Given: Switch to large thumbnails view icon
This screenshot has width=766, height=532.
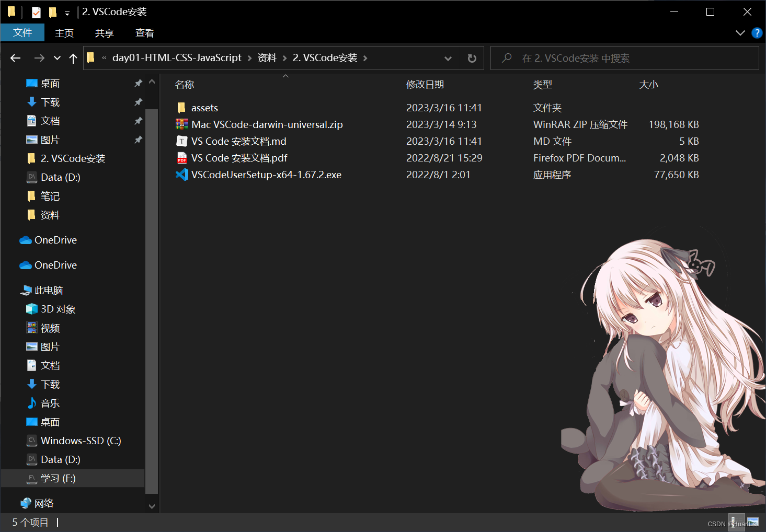Looking at the screenshot, I should 752,522.
